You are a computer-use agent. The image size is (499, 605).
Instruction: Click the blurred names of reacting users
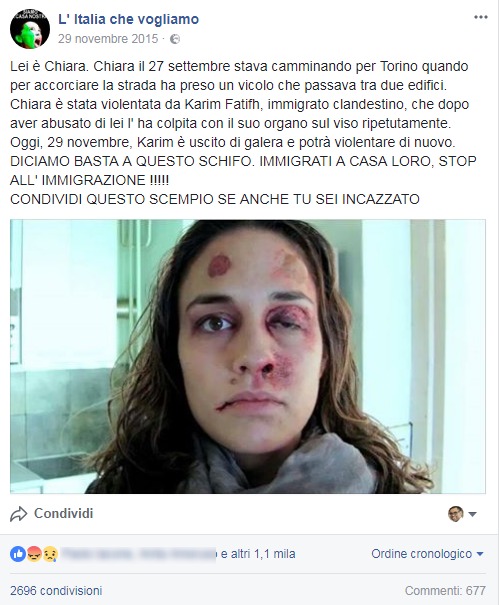click(139, 554)
